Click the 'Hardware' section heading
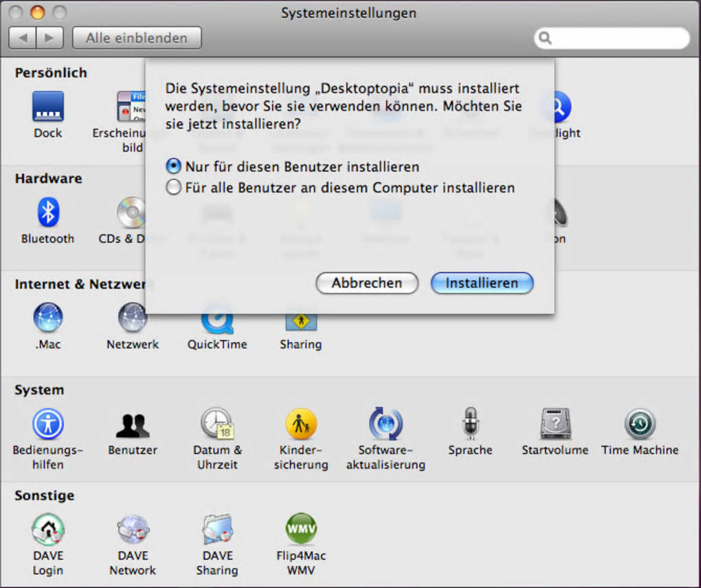The image size is (701, 588). (x=48, y=179)
